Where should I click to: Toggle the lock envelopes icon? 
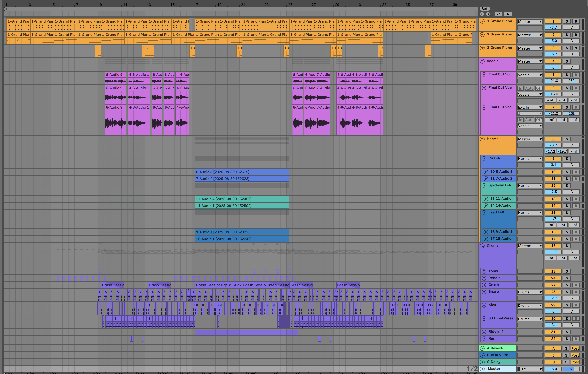pos(508,14)
